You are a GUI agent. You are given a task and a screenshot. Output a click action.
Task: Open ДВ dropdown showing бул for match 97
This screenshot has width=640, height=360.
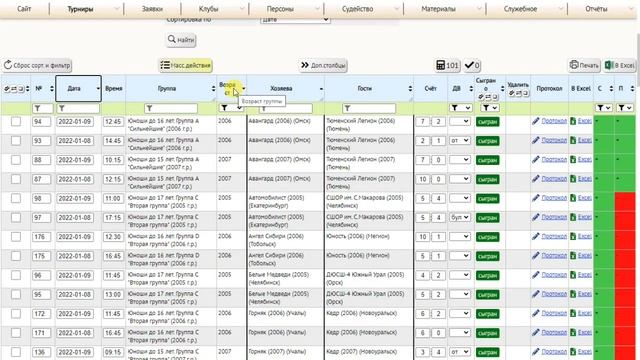tap(460, 217)
